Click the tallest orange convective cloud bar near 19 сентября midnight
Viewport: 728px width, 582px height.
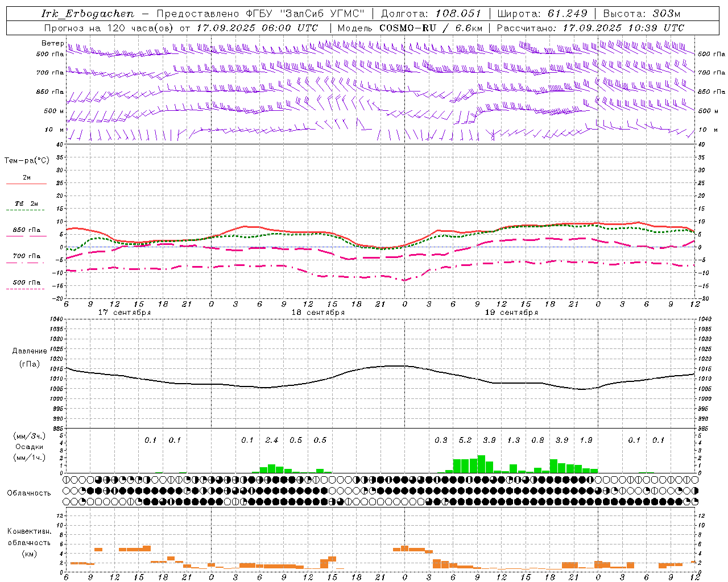coord(405,548)
